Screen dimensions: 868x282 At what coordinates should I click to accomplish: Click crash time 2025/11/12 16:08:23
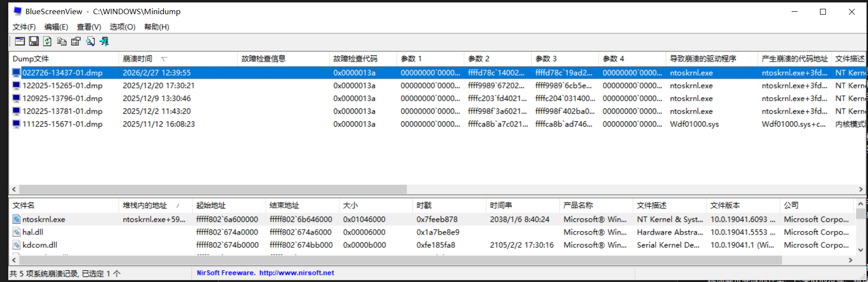click(x=159, y=124)
